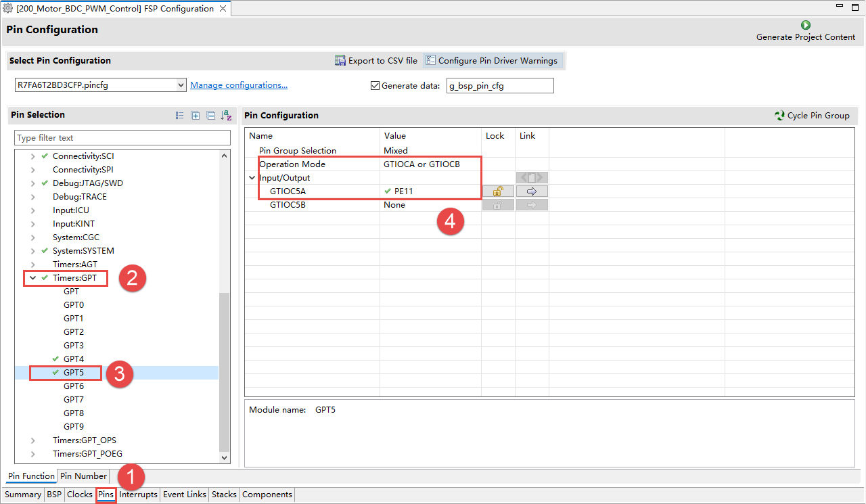The height and width of the screenshot is (504, 866).
Task: Click the Input/Output link group arrows icon
Action: coord(532,178)
